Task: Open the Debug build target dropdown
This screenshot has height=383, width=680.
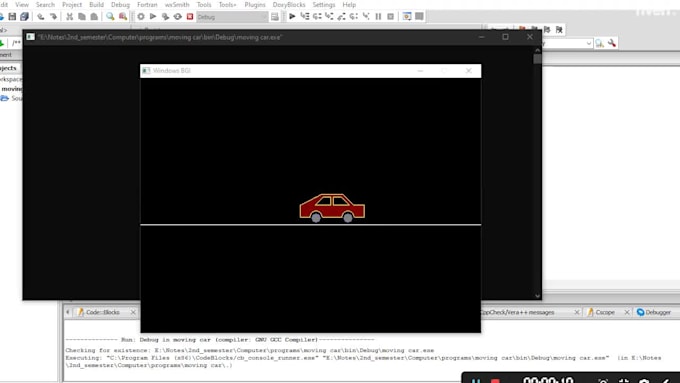Action: [x=232, y=17]
